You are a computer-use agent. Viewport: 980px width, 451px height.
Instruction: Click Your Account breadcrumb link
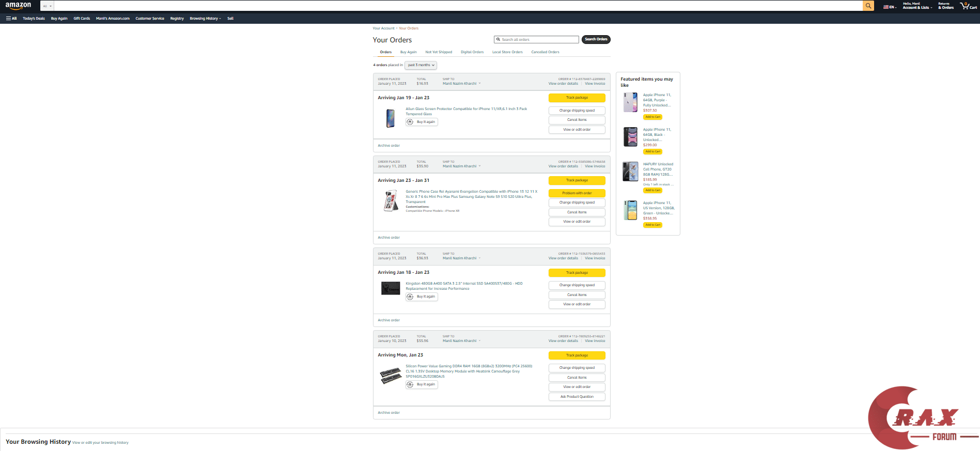tap(383, 28)
